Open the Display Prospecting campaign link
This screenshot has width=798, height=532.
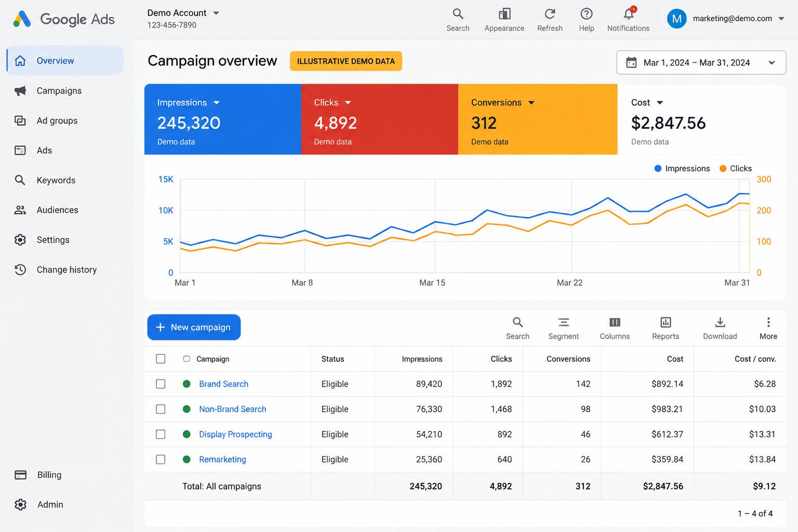[235, 434]
